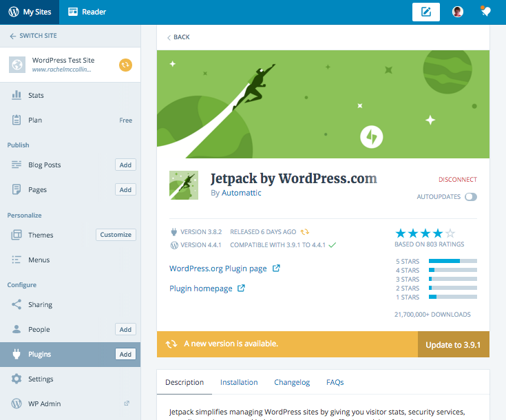Click the Stats bar chart icon
This screenshot has width=506, height=420.
[17, 95]
